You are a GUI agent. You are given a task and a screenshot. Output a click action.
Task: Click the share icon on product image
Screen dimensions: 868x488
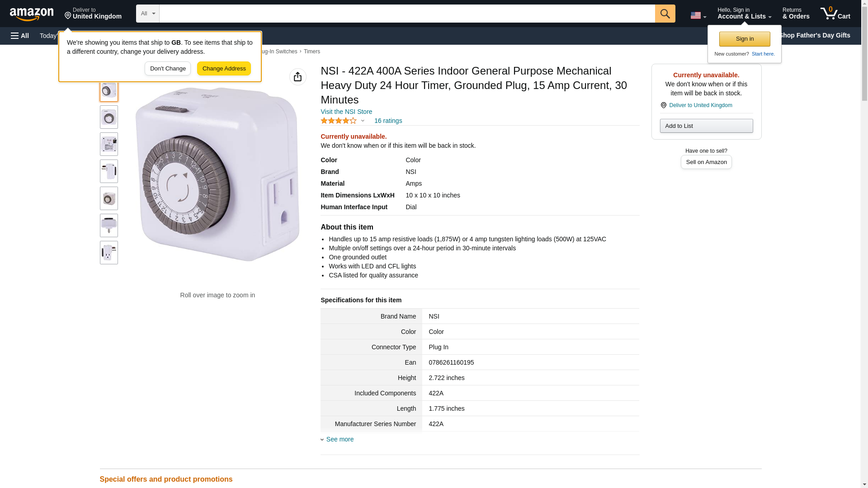tap(297, 77)
